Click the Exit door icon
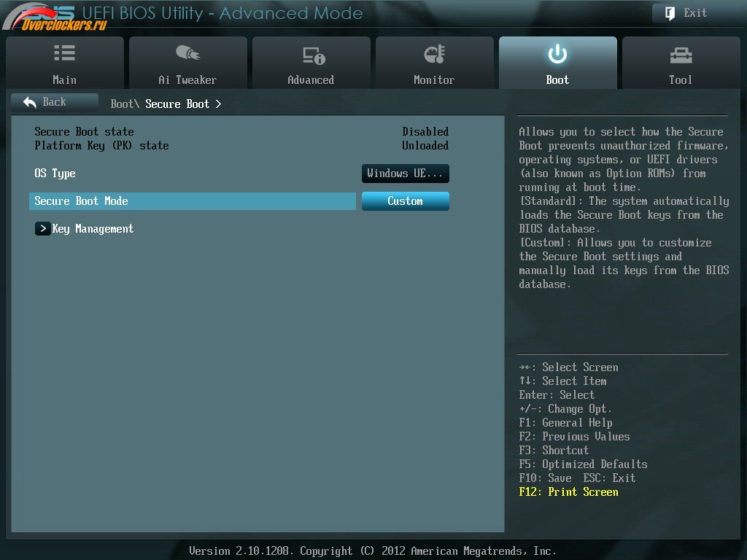 point(670,13)
